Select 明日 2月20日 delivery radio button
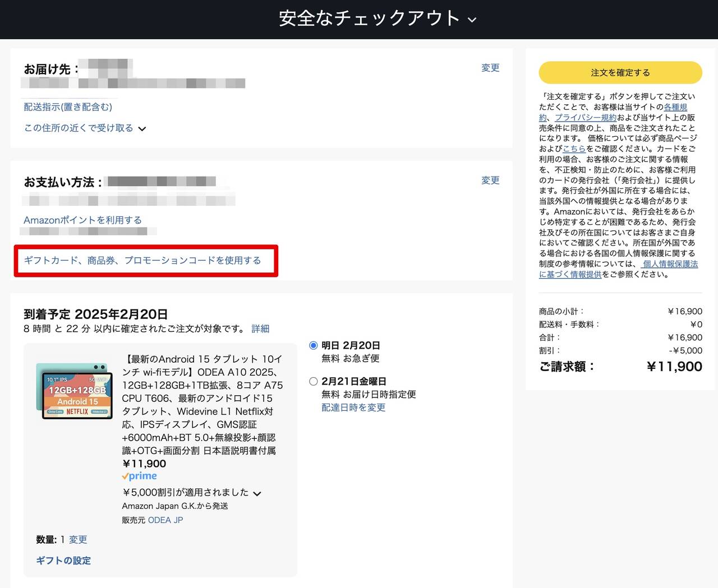The height and width of the screenshot is (588, 718). [x=314, y=346]
